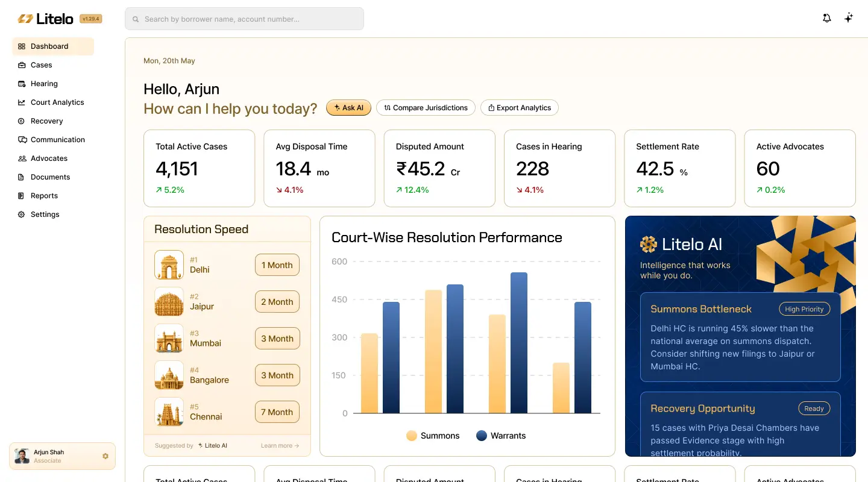Open the Avg Disposal Time card
Image resolution: width=868 pixels, height=482 pixels.
pos(319,168)
